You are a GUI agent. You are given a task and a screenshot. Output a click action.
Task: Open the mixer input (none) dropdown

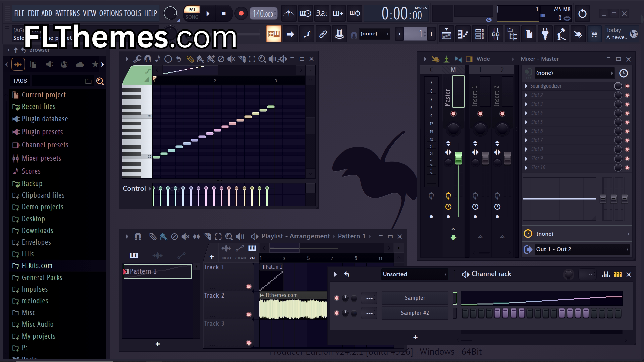click(574, 73)
